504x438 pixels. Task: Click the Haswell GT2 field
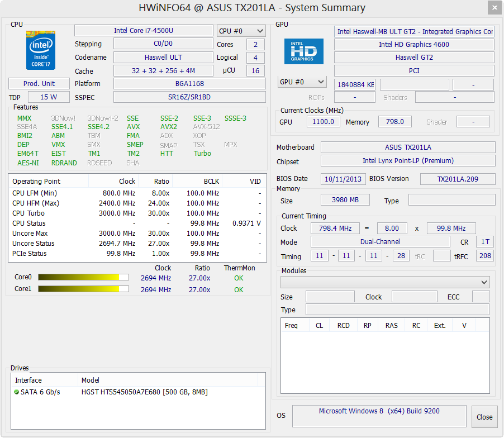click(414, 57)
